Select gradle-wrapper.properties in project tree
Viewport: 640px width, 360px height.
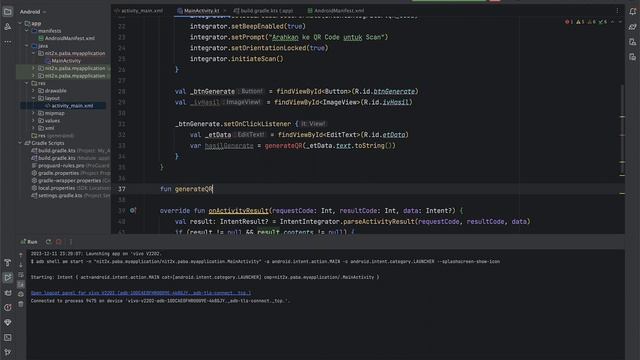pos(66,180)
